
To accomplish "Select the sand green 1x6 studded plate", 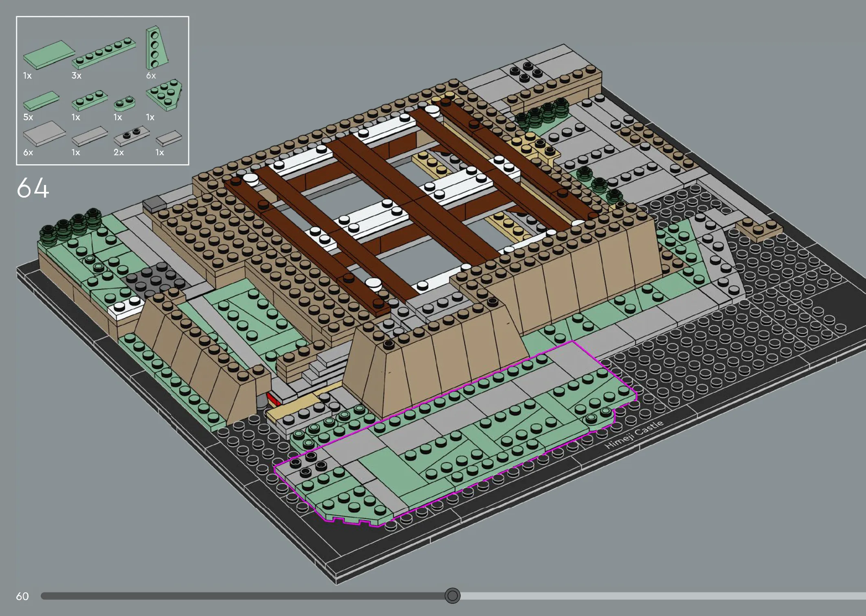I will click(104, 53).
